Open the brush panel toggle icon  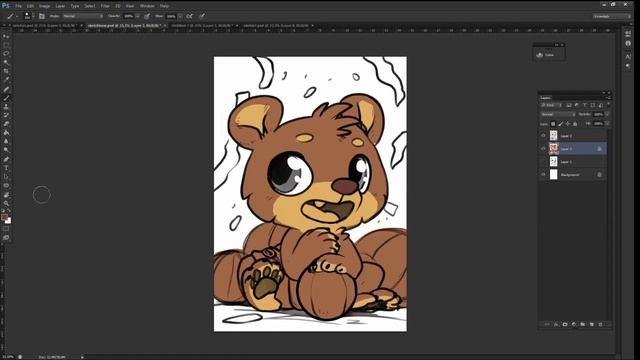(42, 16)
